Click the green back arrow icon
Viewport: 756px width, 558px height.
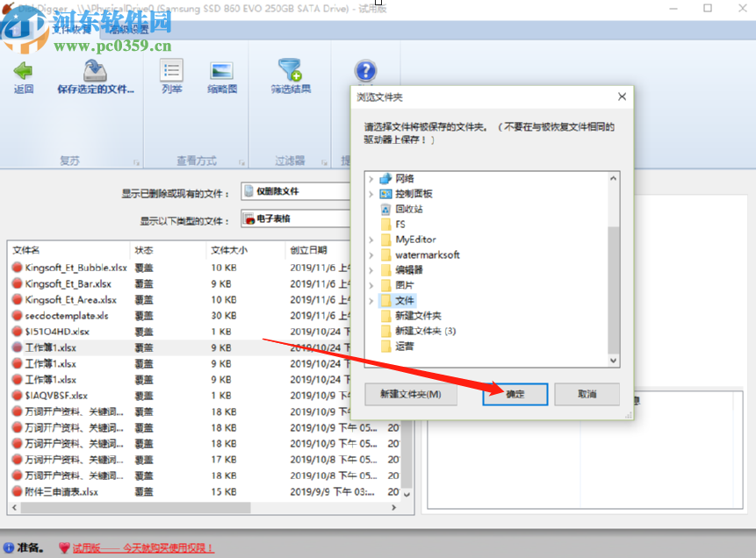click(23, 71)
